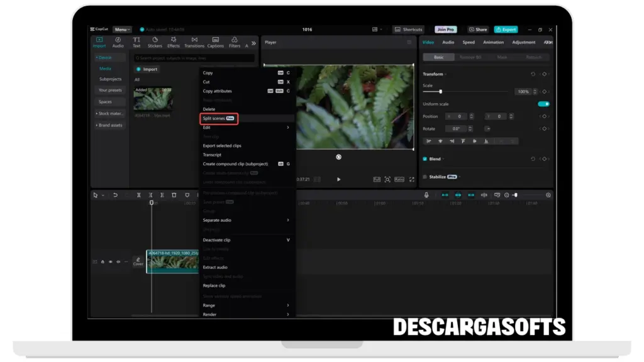The height and width of the screenshot is (362, 644).
Task: Click the Export button
Action: click(x=506, y=30)
